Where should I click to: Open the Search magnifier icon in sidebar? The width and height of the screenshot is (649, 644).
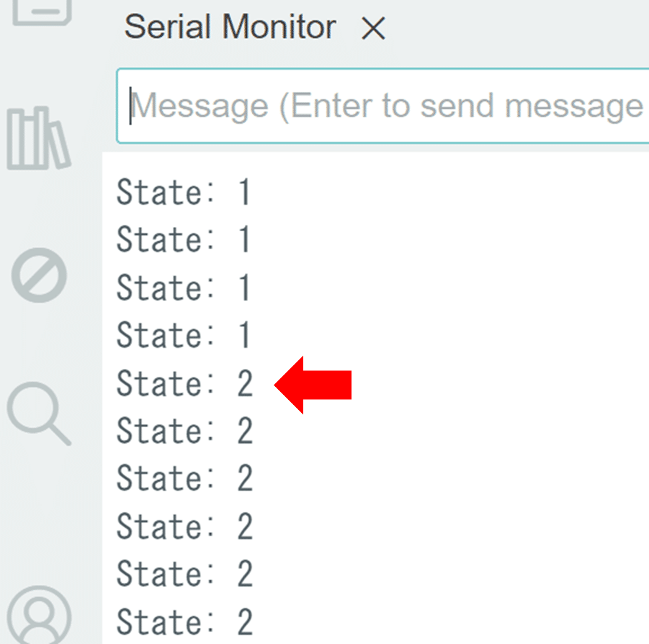[x=40, y=413]
